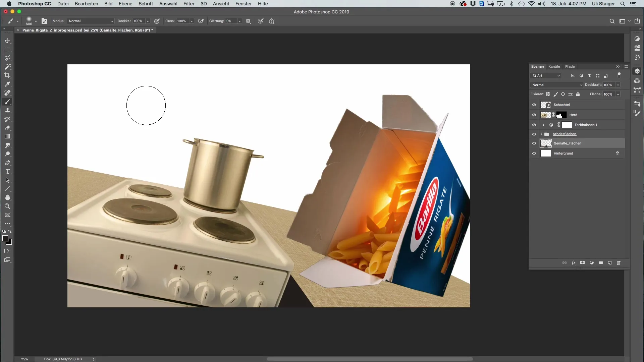The height and width of the screenshot is (362, 644).
Task: Create a new adjustment layer
Action: pos(592,263)
